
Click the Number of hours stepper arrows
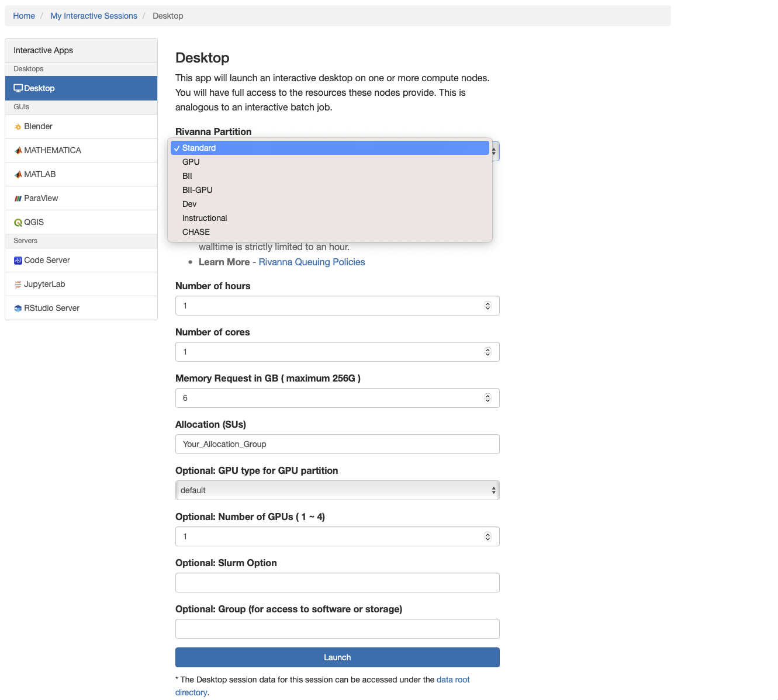tap(487, 306)
